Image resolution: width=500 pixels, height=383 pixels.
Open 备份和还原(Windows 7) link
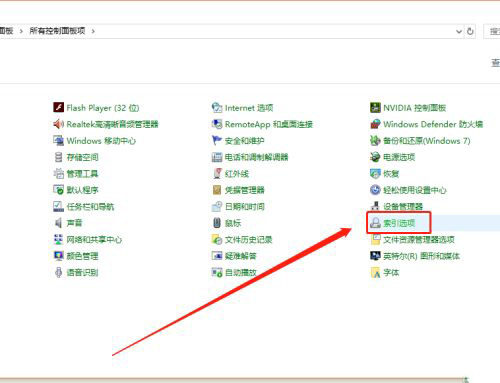(427, 141)
